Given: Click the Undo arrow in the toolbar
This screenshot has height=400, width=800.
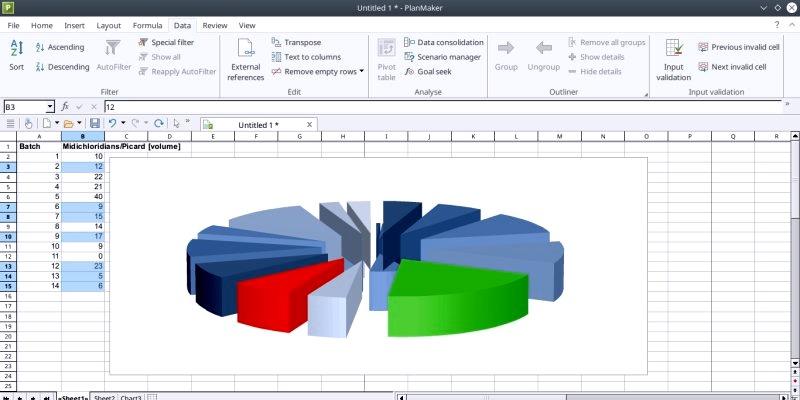Looking at the screenshot, I should click(x=112, y=123).
